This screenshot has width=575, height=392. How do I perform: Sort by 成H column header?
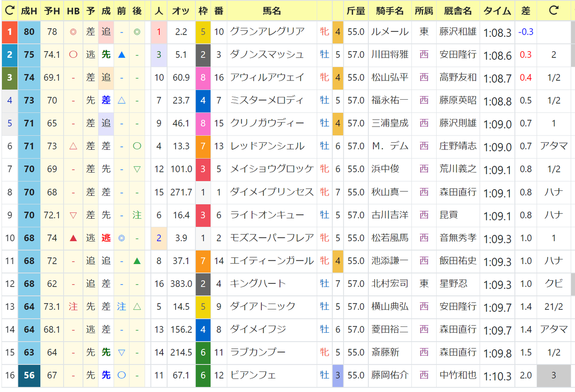[x=29, y=11]
